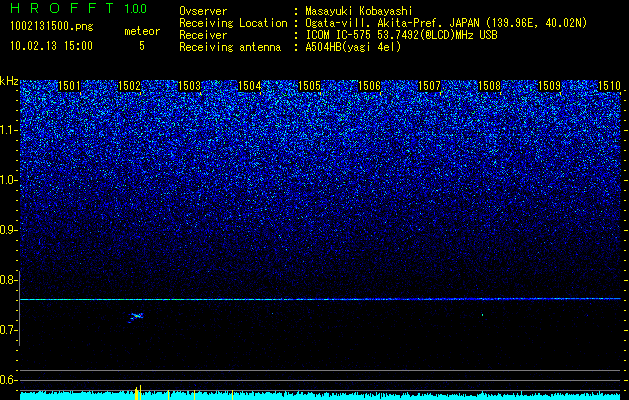Click the meteor count value 5
This screenshot has width=629, height=400.
tap(142, 46)
